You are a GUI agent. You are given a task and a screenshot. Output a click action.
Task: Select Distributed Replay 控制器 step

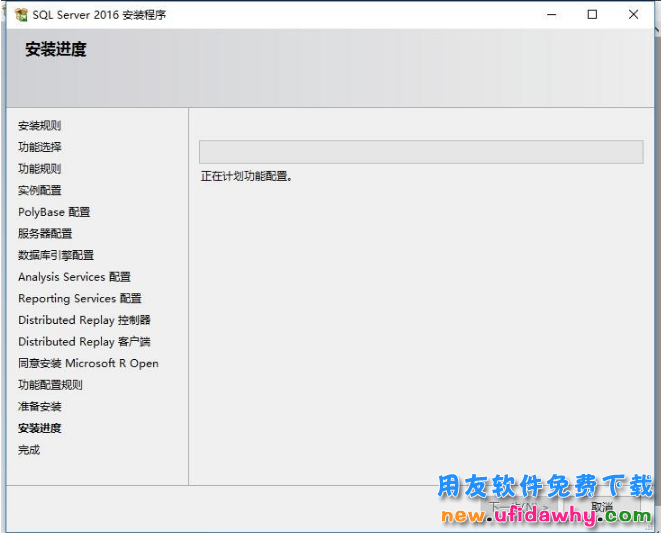coord(84,320)
